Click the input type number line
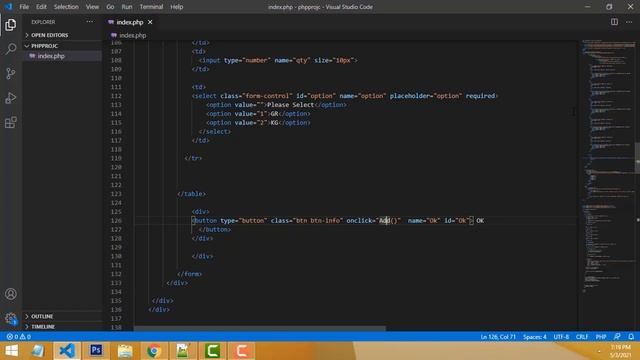The image size is (640, 360). 278,60
